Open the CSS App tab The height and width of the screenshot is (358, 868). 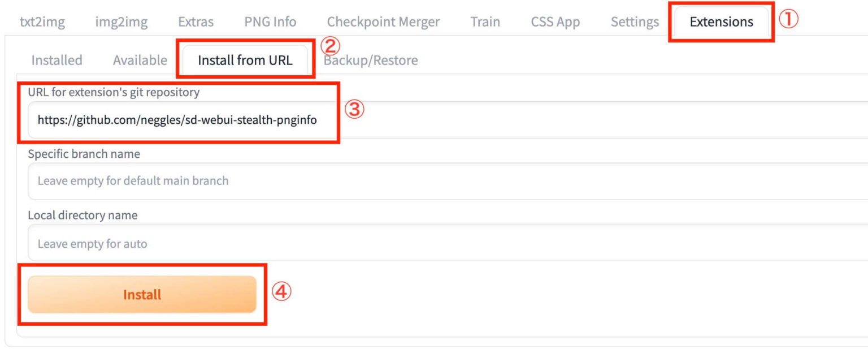click(x=555, y=22)
